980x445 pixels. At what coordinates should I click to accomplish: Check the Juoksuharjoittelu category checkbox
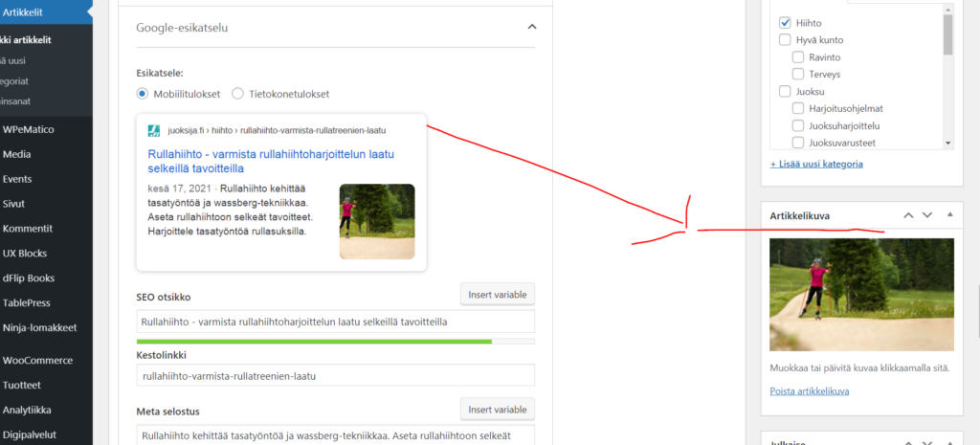[798, 125]
